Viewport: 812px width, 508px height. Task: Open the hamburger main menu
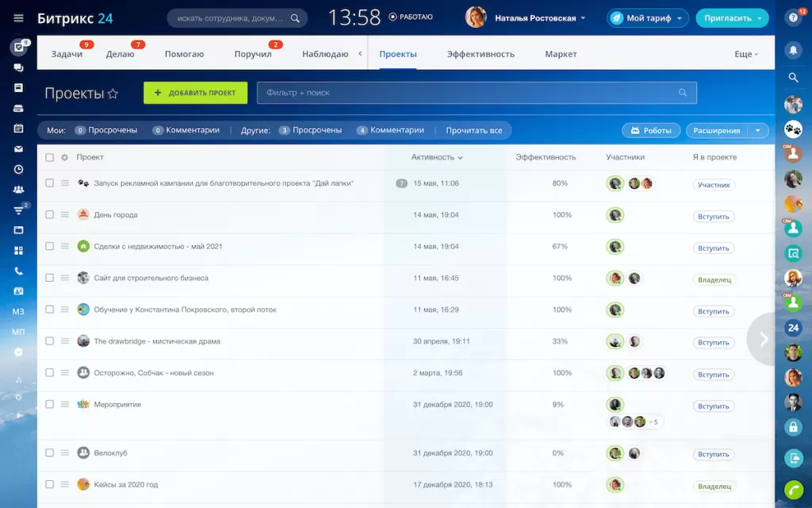pyautogui.click(x=18, y=17)
